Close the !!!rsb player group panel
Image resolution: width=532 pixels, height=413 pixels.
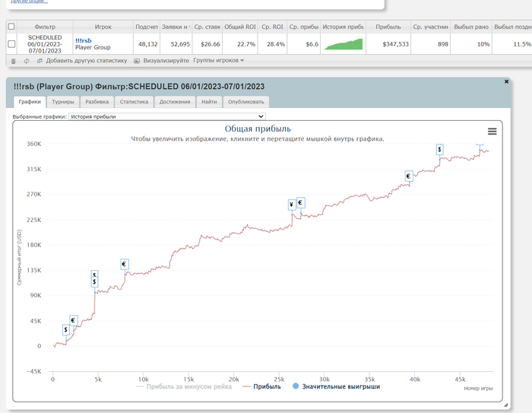coord(506,81)
